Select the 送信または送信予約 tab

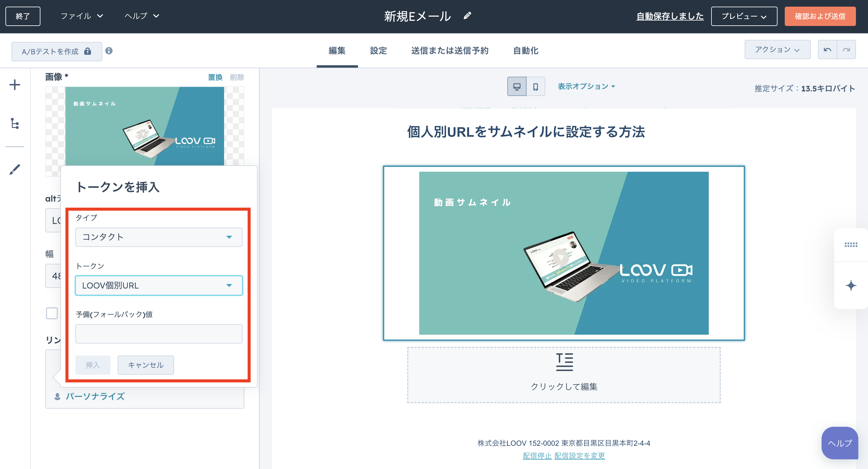pos(450,51)
